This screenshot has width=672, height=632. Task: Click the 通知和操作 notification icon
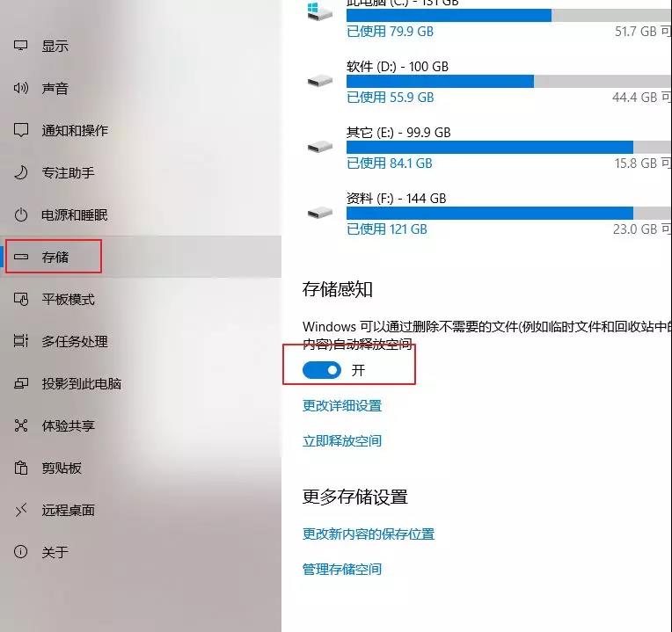point(20,130)
